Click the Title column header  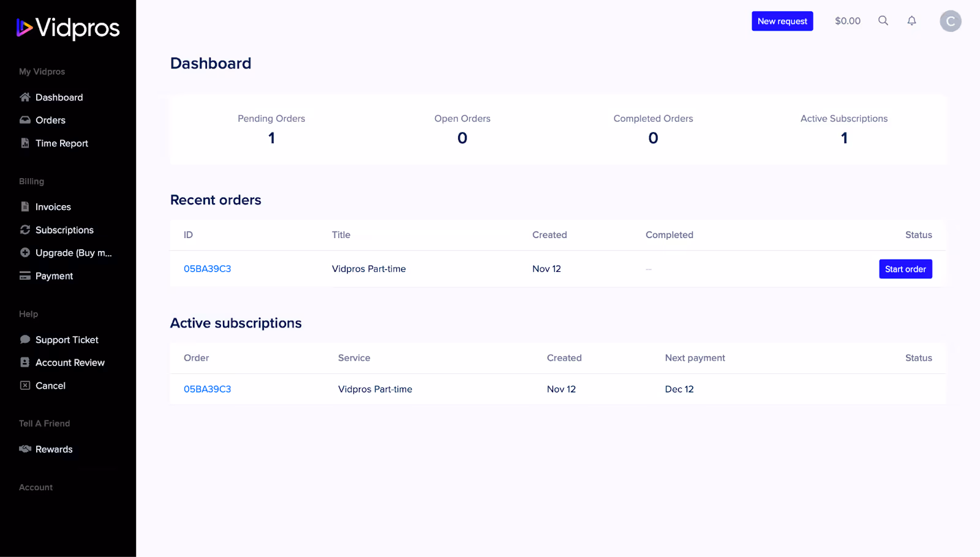click(341, 235)
